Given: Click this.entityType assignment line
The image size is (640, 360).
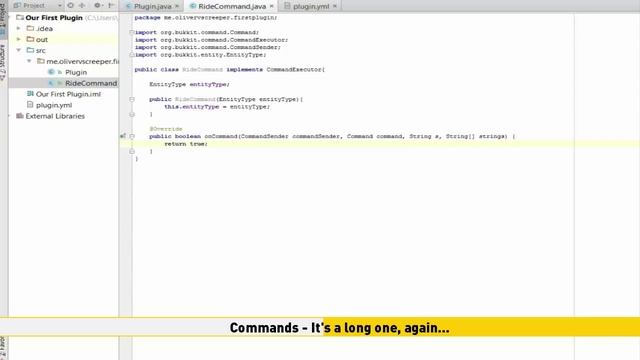Looking at the screenshot, I should [x=217, y=107].
